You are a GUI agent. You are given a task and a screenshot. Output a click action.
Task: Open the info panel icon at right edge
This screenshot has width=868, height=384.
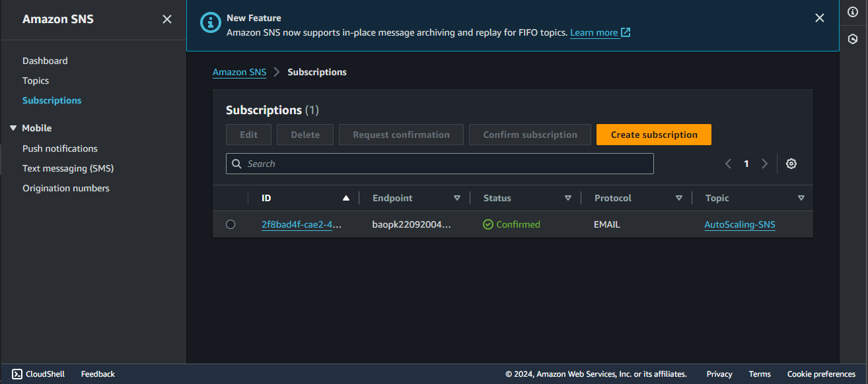(853, 12)
